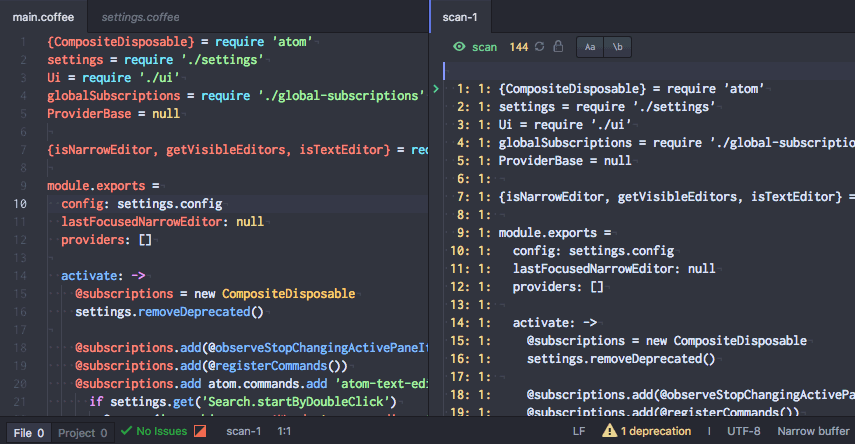Click 'settings.removeDeprecated()' in main.coffee
This screenshot has width=855, height=444.
[x=170, y=311]
